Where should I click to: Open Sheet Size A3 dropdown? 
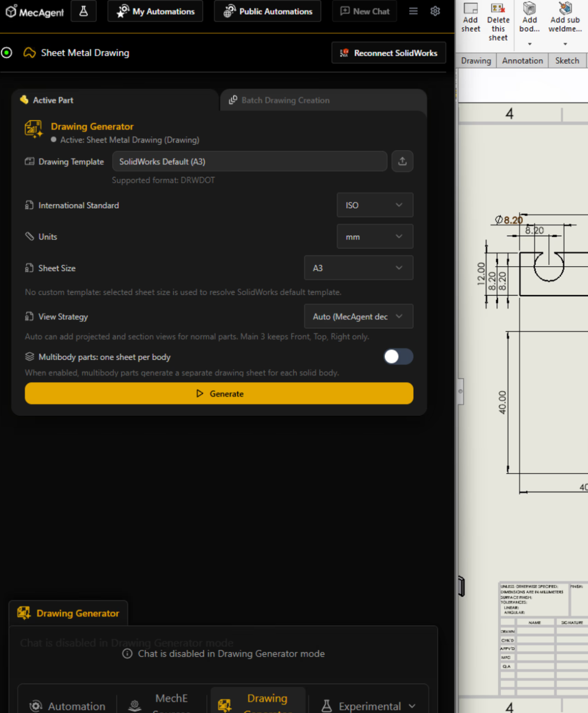[358, 268]
